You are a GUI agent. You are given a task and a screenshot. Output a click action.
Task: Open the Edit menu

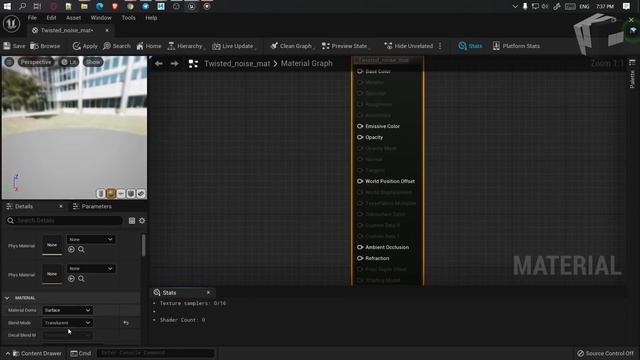point(51,18)
